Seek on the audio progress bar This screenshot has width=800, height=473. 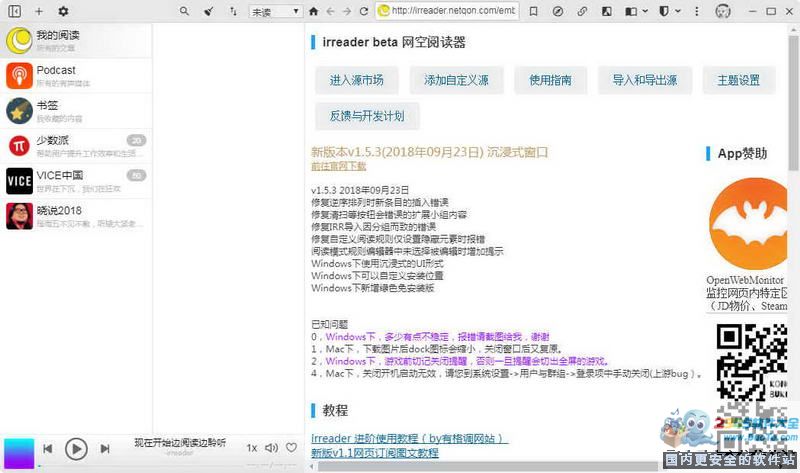pos(168,466)
